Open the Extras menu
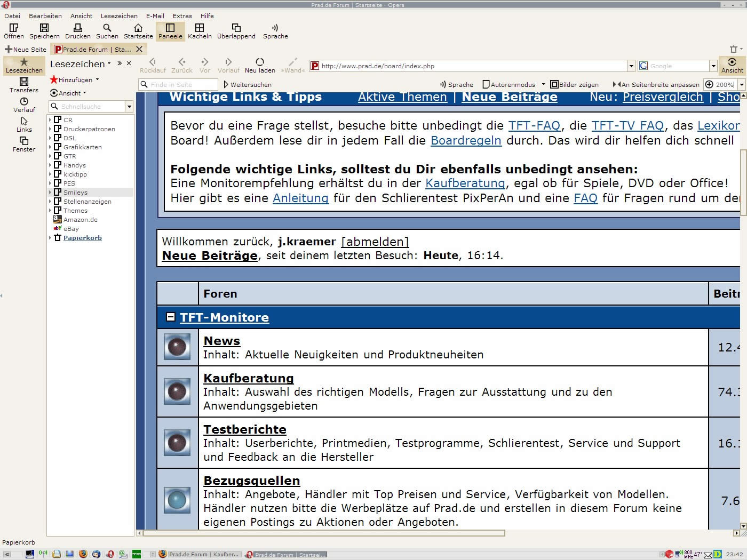747x560 pixels. 182,16
